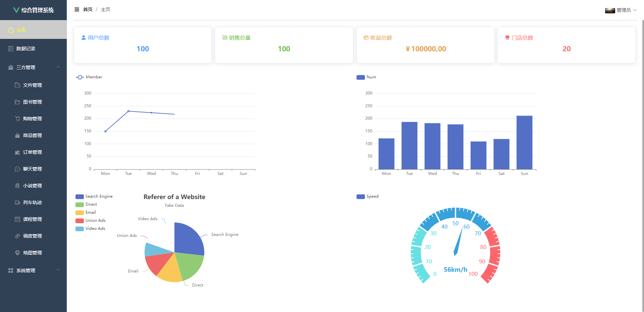Click the 用户总数 user icon
Viewport: 644px width, 312px height.
(84, 38)
